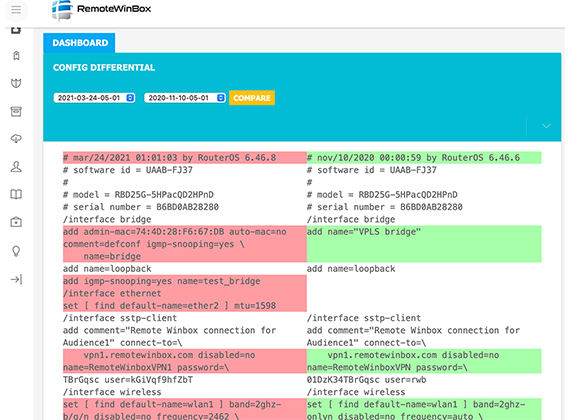
Task: Click the left '# software id = UAAB-FJ37' line
Action: click(x=128, y=170)
